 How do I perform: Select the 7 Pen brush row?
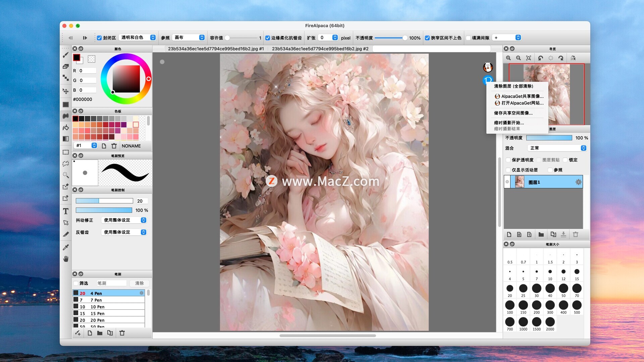click(x=109, y=300)
